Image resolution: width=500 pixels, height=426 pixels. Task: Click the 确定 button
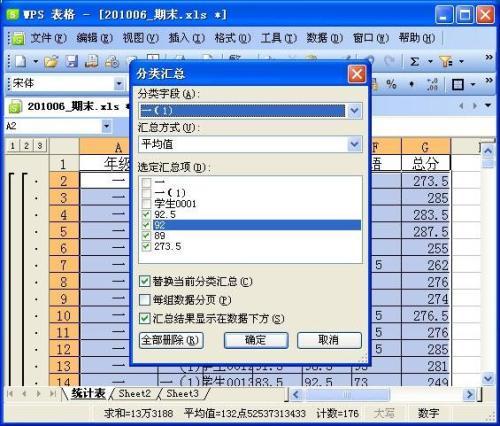256,340
